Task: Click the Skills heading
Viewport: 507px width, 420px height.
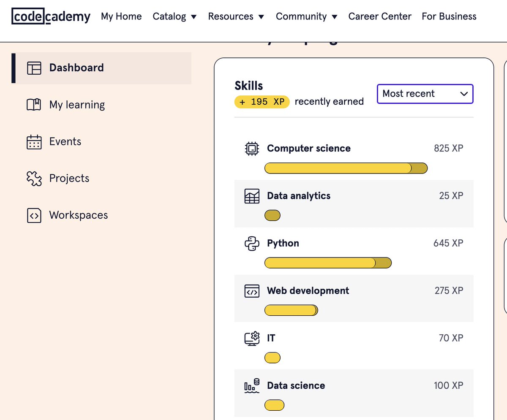Action: (249, 86)
